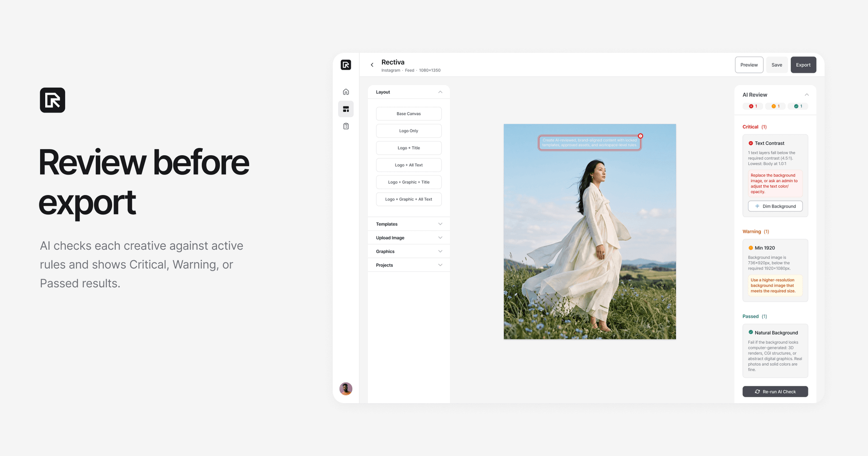Screen dimensions: 868x456
Task: Select the flagged text layer on canvas
Action: [x=590, y=142]
